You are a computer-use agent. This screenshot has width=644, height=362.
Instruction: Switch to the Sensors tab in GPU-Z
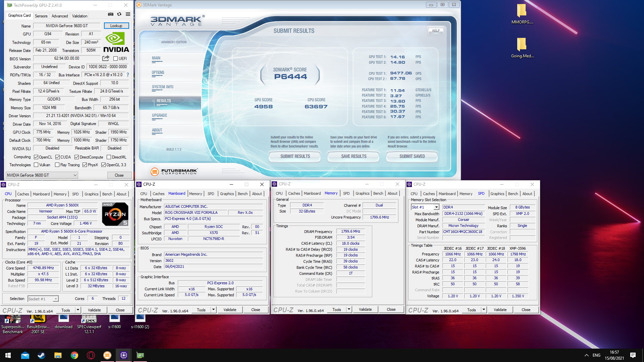pos(41,16)
